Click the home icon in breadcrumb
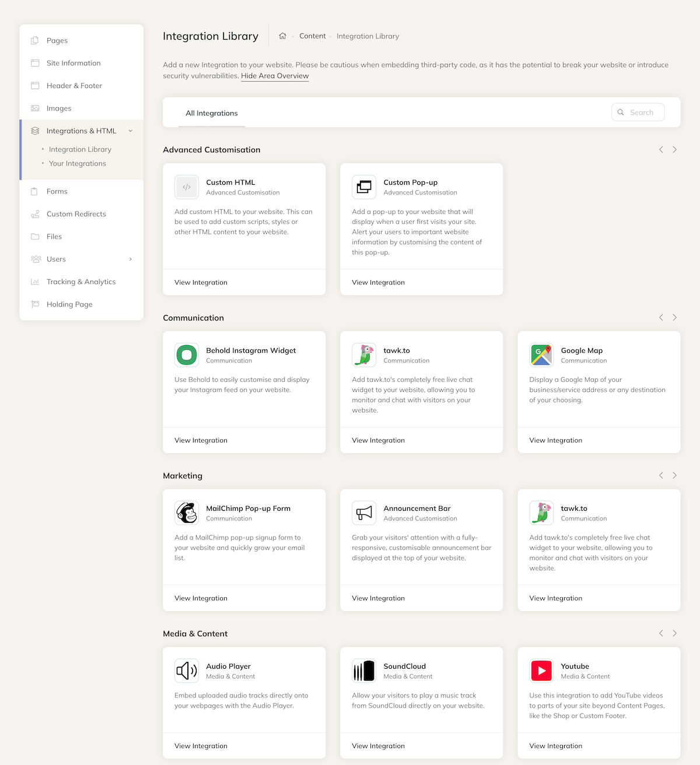Screen dimensions: 700x765 click(282, 36)
